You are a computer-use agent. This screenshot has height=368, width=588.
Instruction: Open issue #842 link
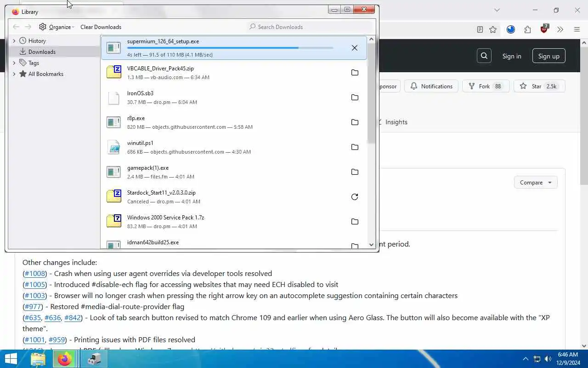point(72,318)
